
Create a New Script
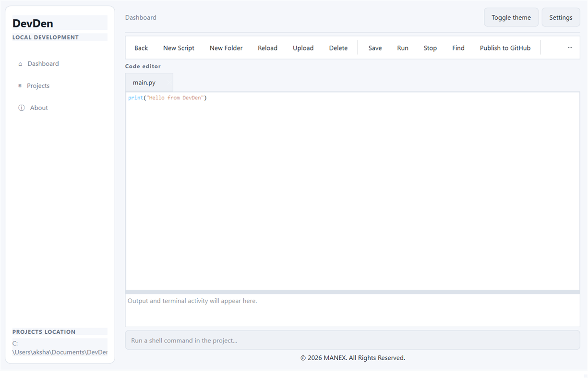(179, 48)
